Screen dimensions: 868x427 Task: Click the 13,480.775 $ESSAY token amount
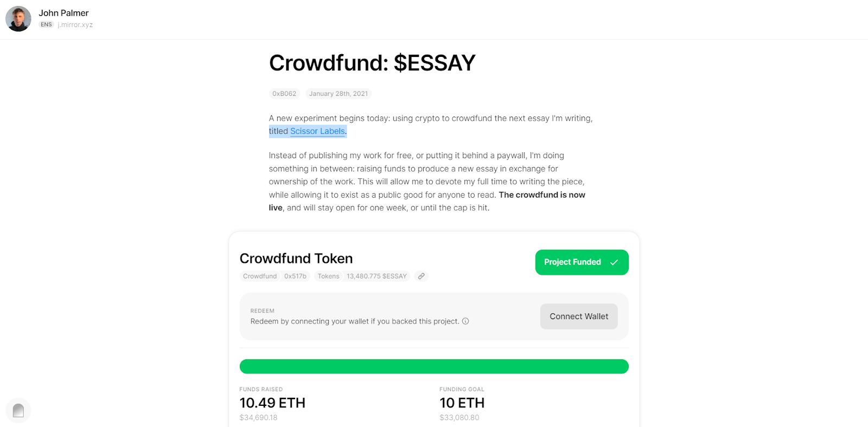pos(376,276)
